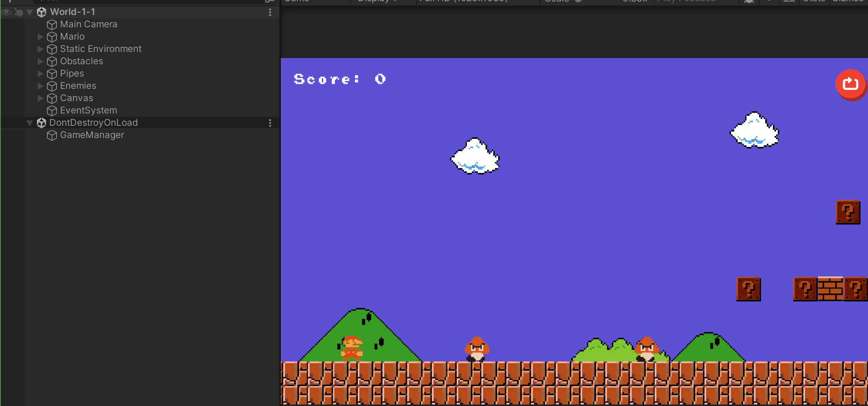Toggle scene visibility eye for World-1-1
The height and width of the screenshot is (406, 868).
6,12
